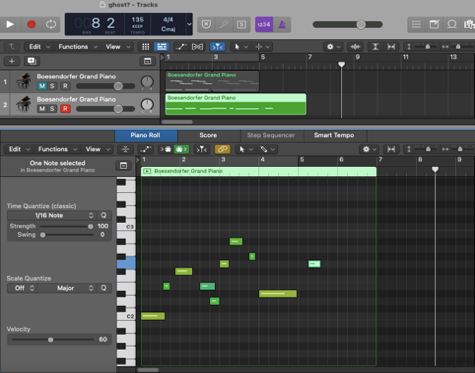The height and width of the screenshot is (373, 475).
Task: Open the 1/16 Note quantize dropdown
Action: pos(52,216)
